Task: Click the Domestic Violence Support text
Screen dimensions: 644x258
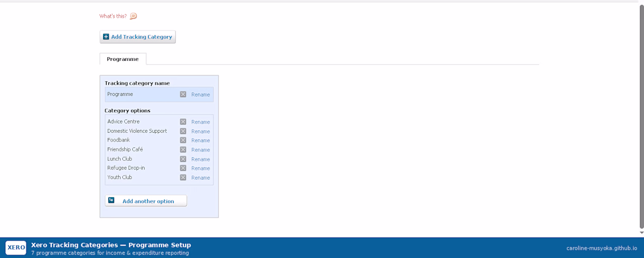Action: click(x=137, y=131)
